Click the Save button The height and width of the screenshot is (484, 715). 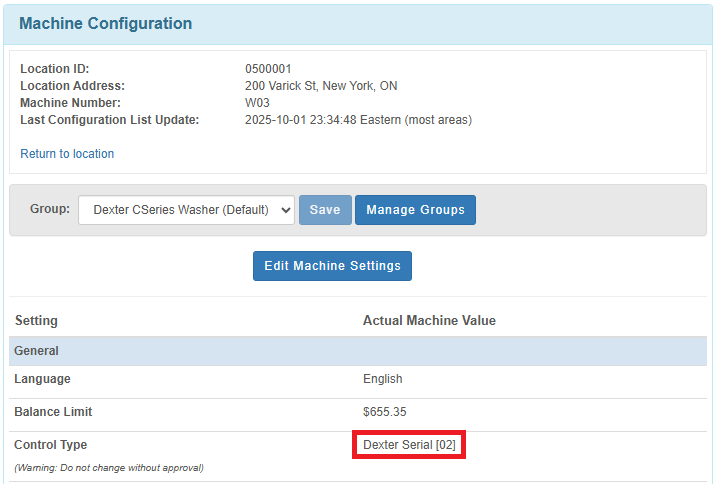pos(325,210)
